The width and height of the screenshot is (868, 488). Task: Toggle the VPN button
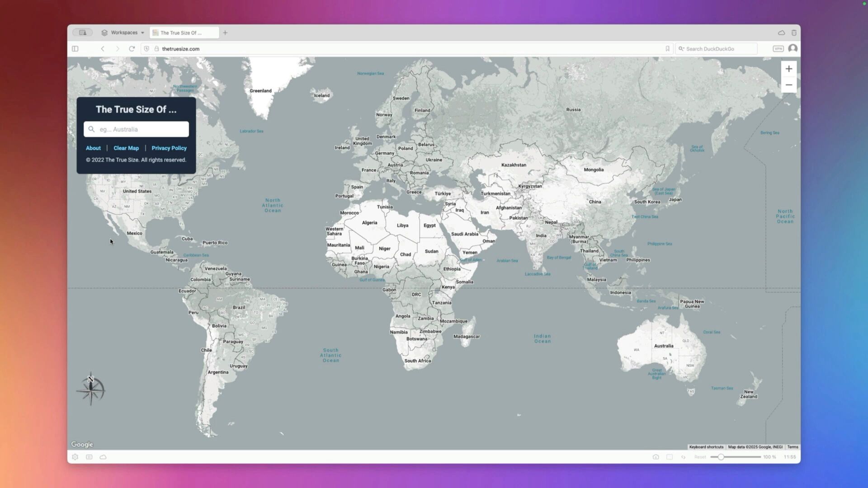(778, 49)
